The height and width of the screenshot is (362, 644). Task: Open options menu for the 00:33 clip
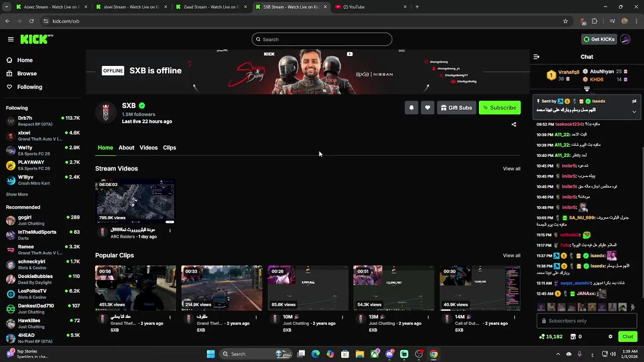pos(256,317)
